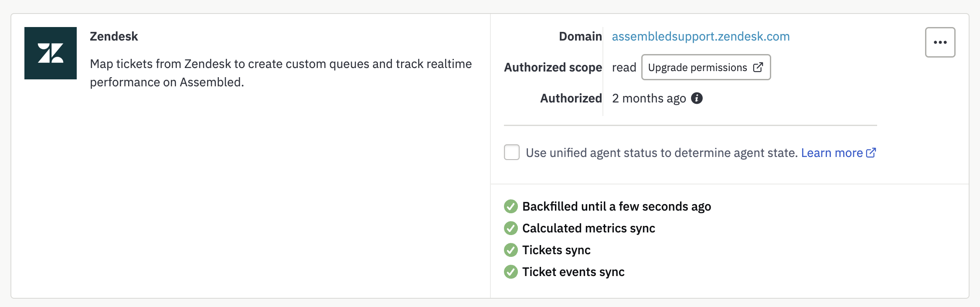This screenshot has width=980, height=307.
Task: Enable the unified agent status checkbox
Action: point(512,152)
